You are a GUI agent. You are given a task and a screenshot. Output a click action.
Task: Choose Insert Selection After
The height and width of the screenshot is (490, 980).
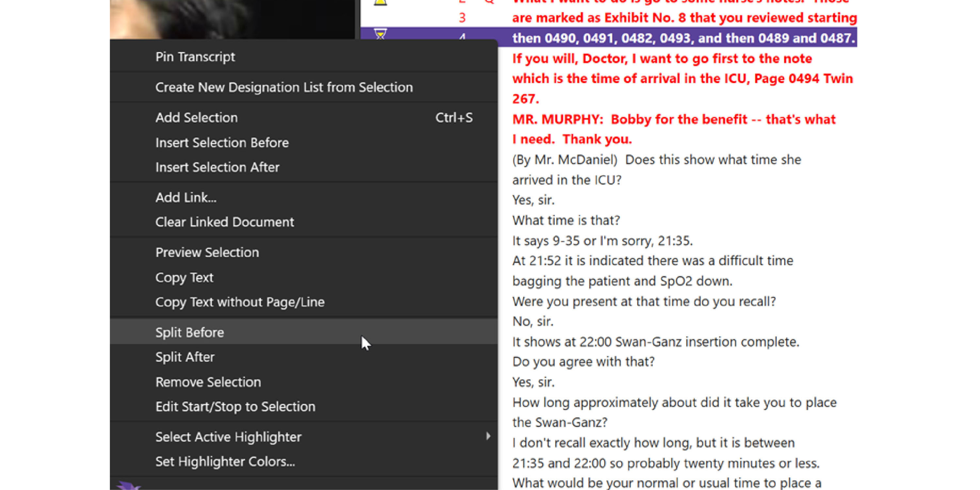(217, 167)
